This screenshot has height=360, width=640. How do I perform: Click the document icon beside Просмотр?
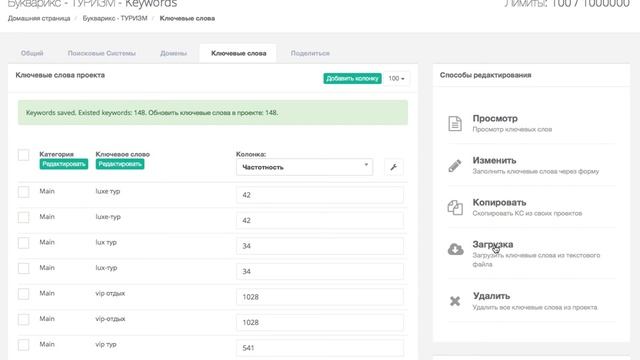pyautogui.click(x=455, y=123)
